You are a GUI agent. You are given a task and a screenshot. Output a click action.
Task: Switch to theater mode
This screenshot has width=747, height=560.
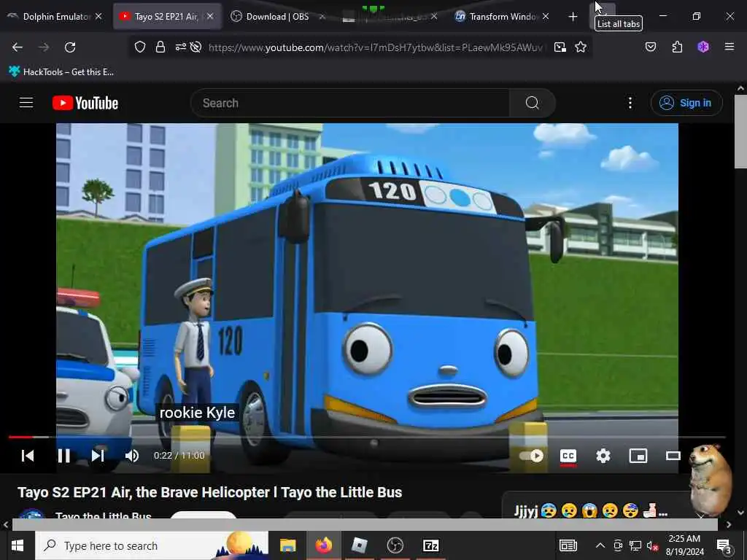click(673, 456)
